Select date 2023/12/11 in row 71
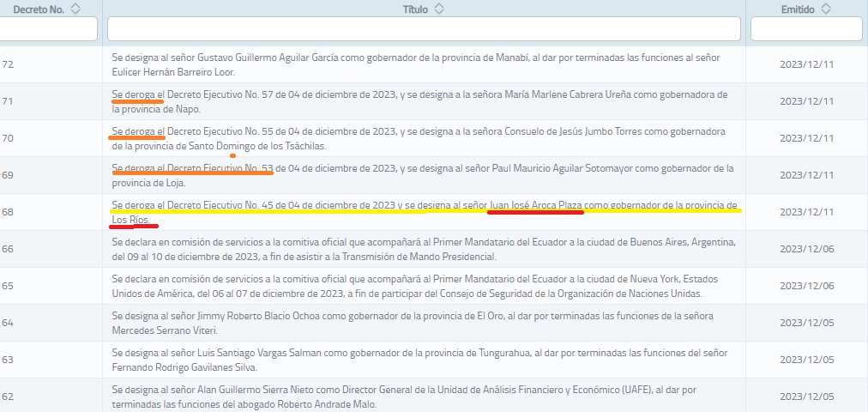The width and height of the screenshot is (868, 412). pyautogui.click(x=806, y=101)
